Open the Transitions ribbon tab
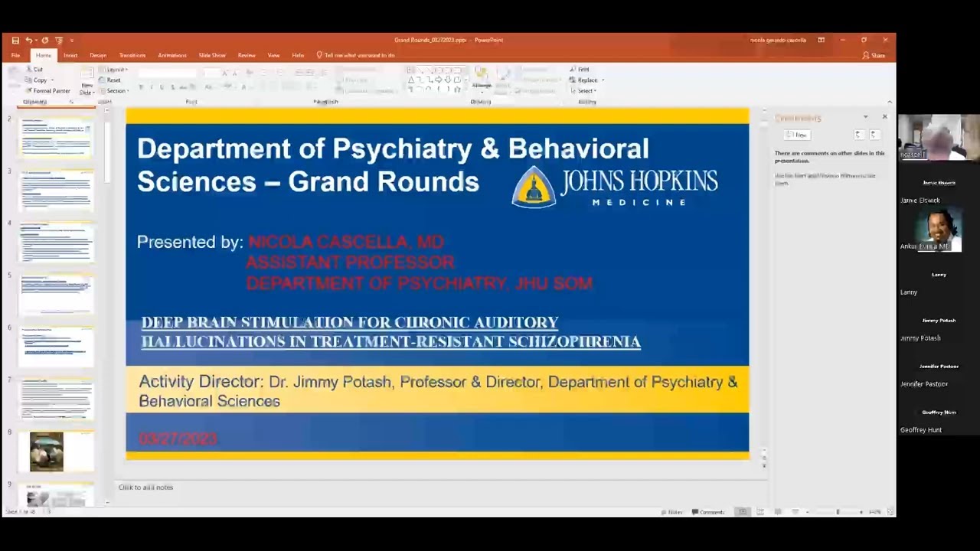Image resolution: width=980 pixels, height=551 pixels. click(x=132, y=55)
